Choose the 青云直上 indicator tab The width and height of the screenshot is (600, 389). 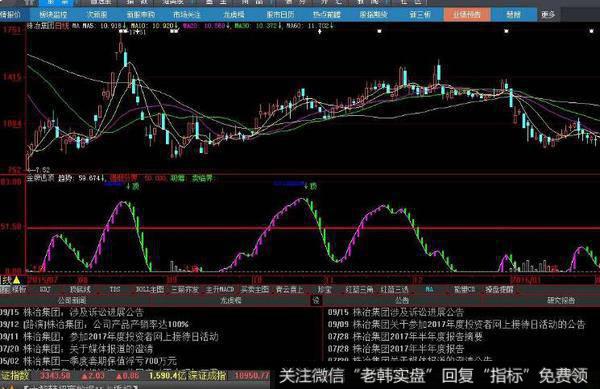tap(289, 290)
